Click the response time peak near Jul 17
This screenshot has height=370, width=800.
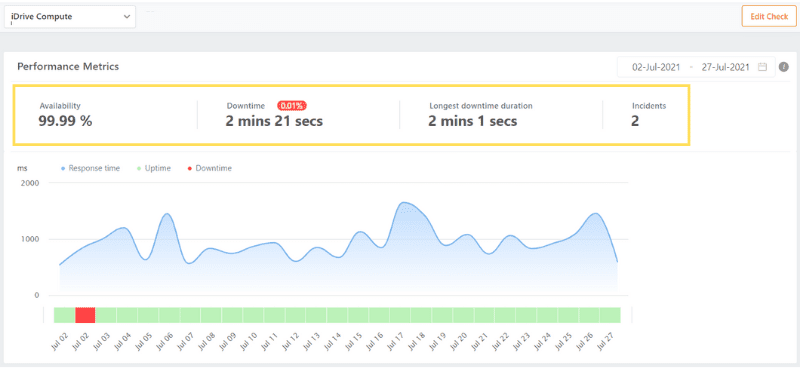tap(404, 203)
